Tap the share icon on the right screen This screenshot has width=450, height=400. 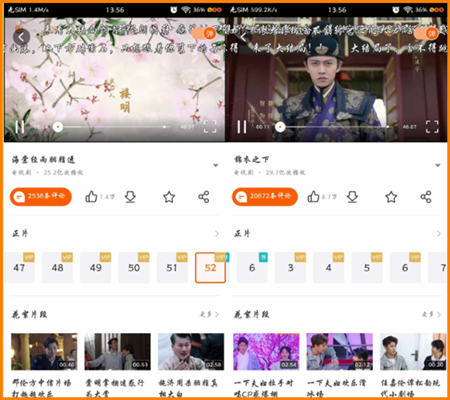(426, 197)
